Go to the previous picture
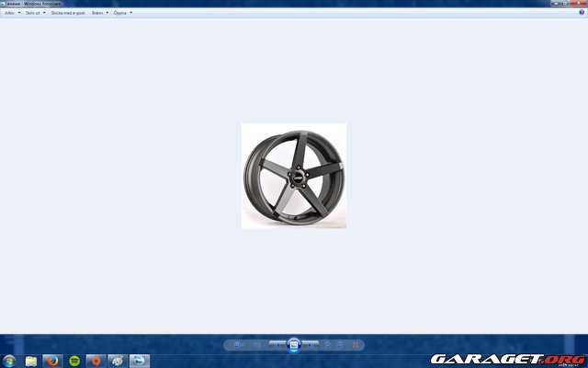588x368 pixels. [x=277, y=345]
